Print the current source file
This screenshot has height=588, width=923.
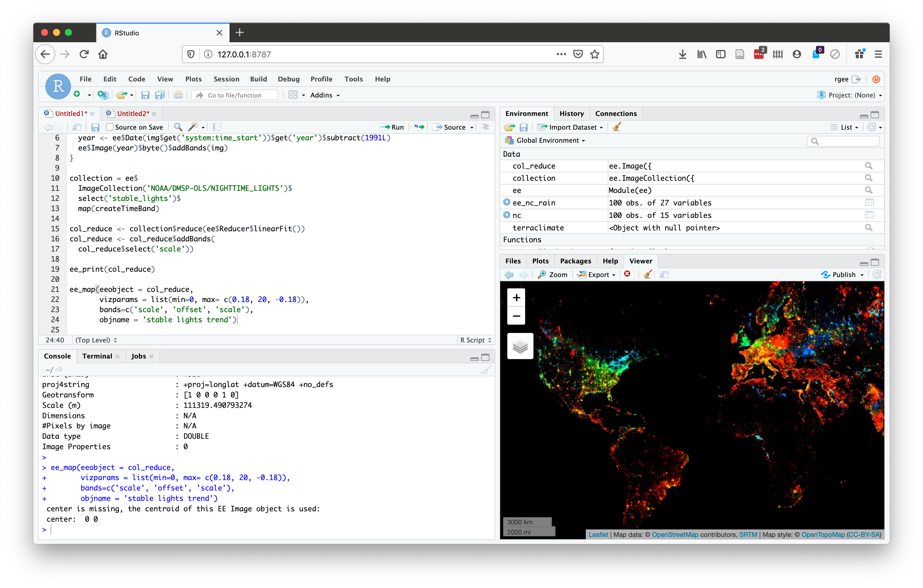tap(179, 95)
